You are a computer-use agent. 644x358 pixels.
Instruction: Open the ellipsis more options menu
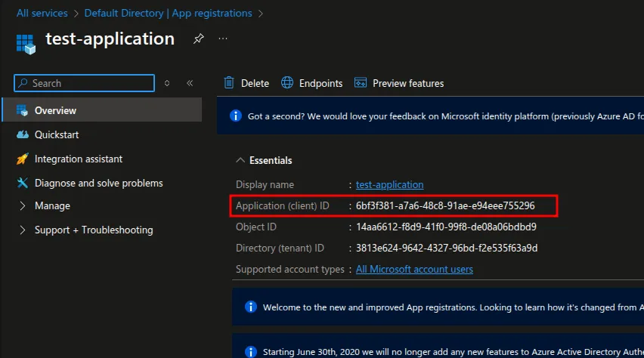223,39
